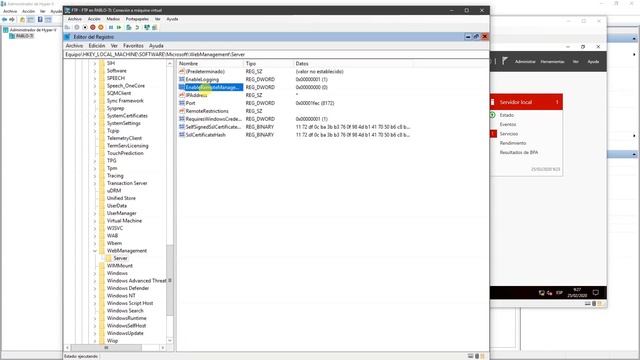Click the Enhanced Session toolbar icon
This screenshot has width=640, height=360.
[147, 27]
